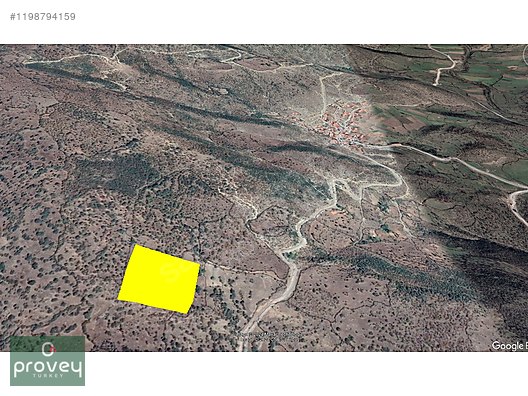
Task: Select the yellow highlighted land parcel
Action: tap(159, 279)
